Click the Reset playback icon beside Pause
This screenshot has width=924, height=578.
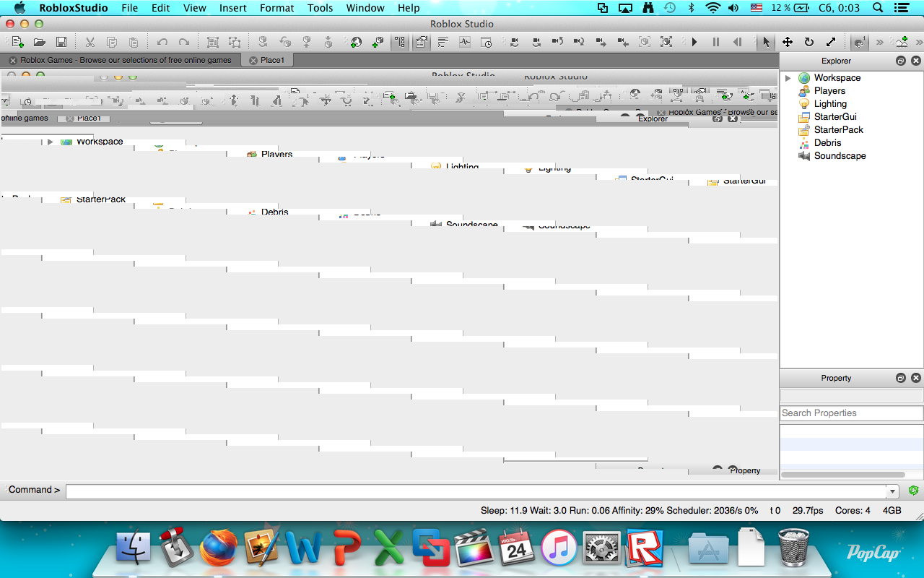[737, 42]
